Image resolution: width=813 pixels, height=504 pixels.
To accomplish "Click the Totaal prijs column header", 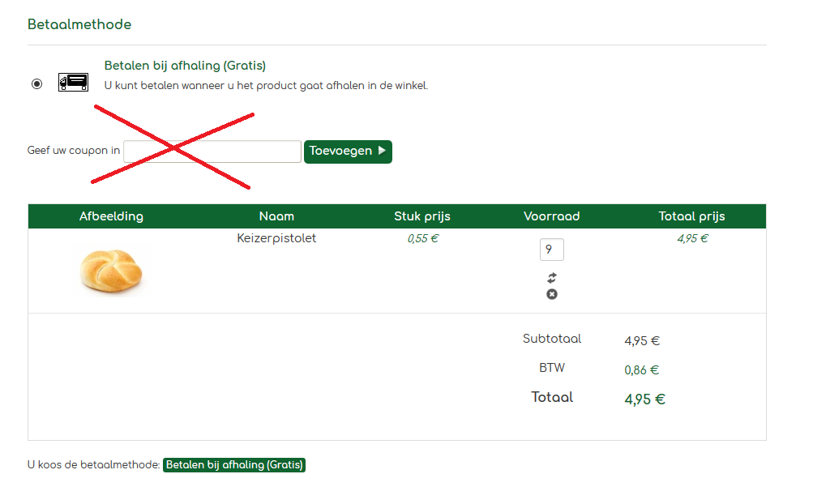I will [x=692, y=216].
